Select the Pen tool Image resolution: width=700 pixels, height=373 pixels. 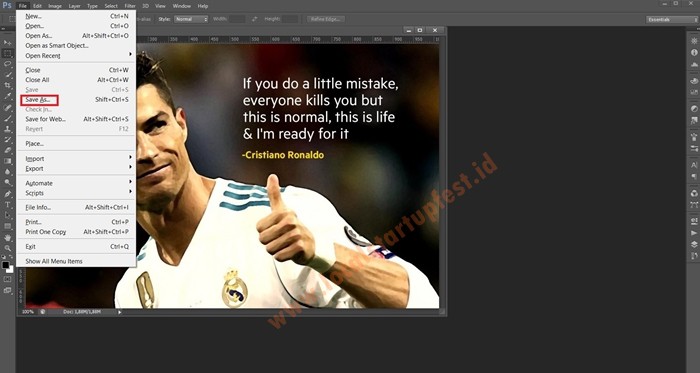point(7,194)
